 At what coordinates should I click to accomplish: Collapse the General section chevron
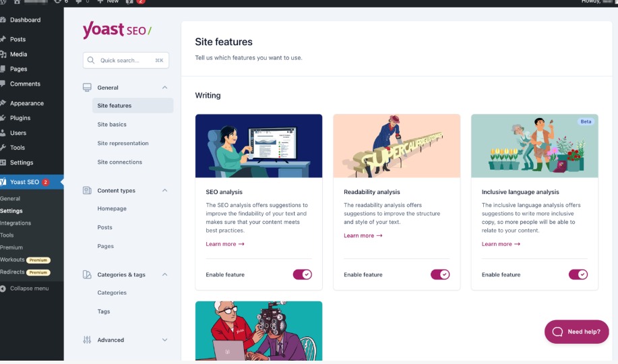coord(164,88)
